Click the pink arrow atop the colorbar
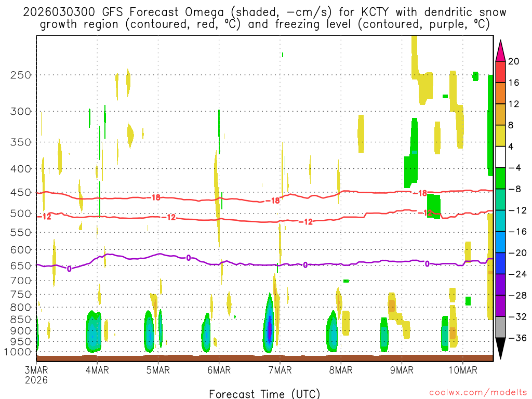This screenshot has width=532, height=399. pyautogui.click(x=500, y=51)
